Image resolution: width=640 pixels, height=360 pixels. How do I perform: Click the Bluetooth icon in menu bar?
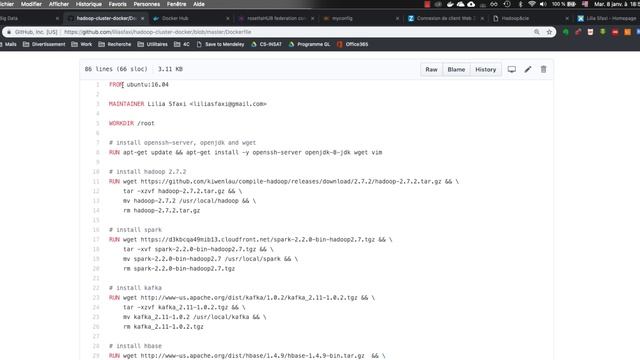[520, 4]
